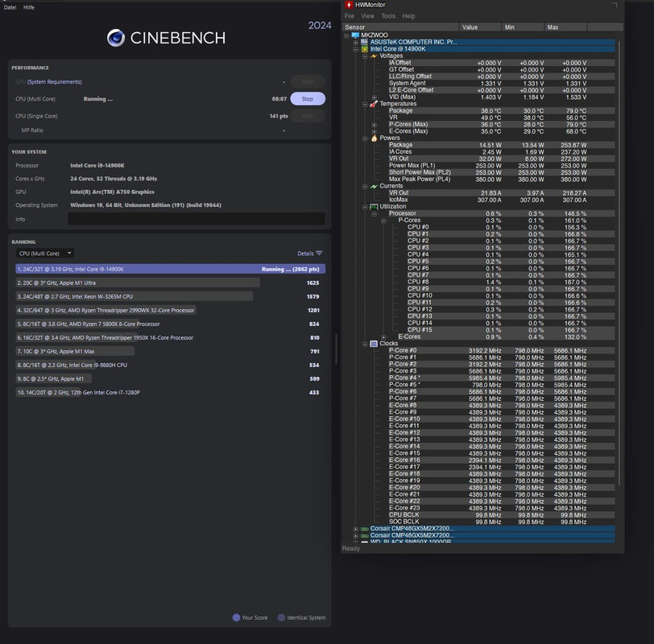Click the Cinebench ranking panel scrollbar
654x644 pixels.
tap(337, 349)
